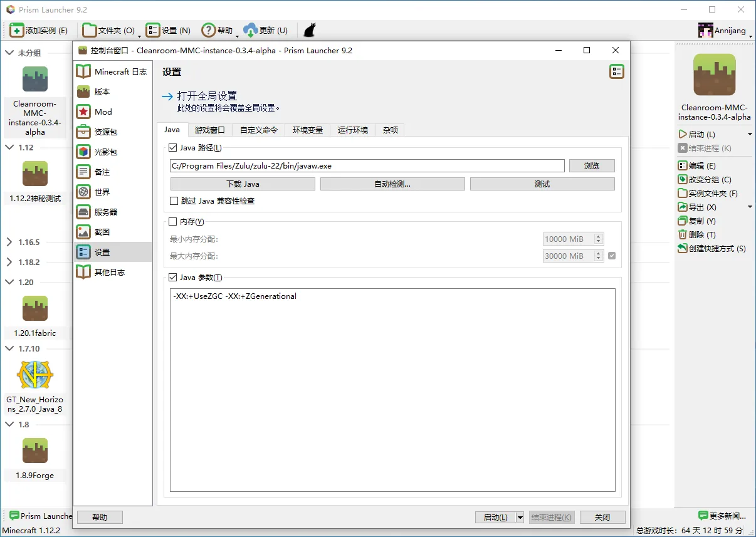Select the Cleanroom-MMC-instance-0.3.4-alpha instance in main list

(x=35, y=100)
